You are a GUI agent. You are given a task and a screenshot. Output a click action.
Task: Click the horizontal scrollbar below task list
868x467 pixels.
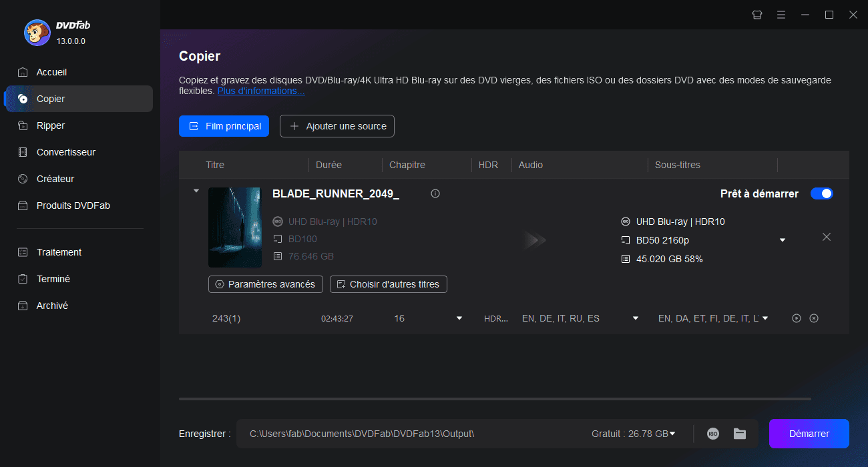click(495, 399)
